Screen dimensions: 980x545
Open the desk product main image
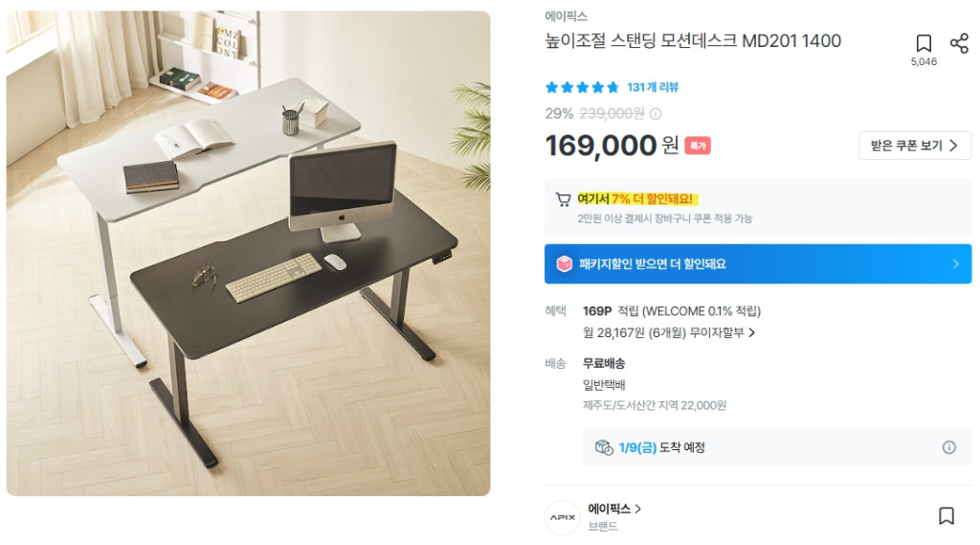(x=248, y=254)
